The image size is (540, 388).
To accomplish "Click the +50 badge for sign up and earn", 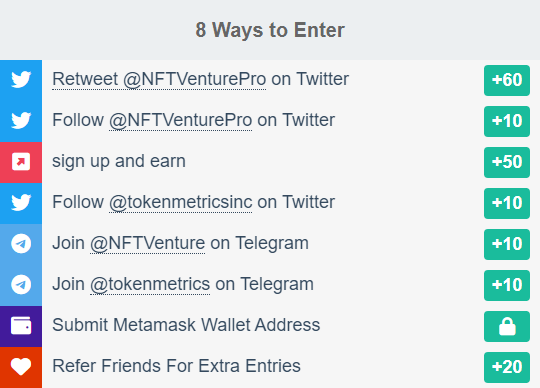I will coord(507,162).
